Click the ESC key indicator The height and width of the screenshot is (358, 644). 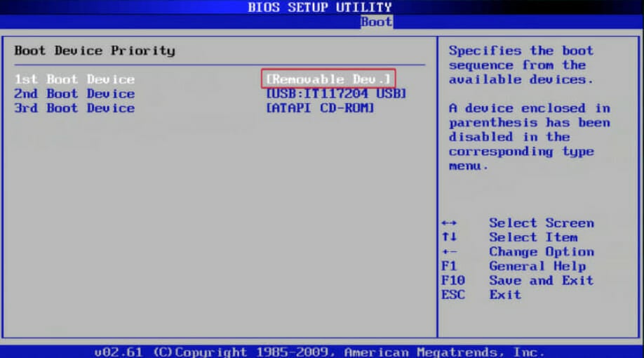click(452, 295)
